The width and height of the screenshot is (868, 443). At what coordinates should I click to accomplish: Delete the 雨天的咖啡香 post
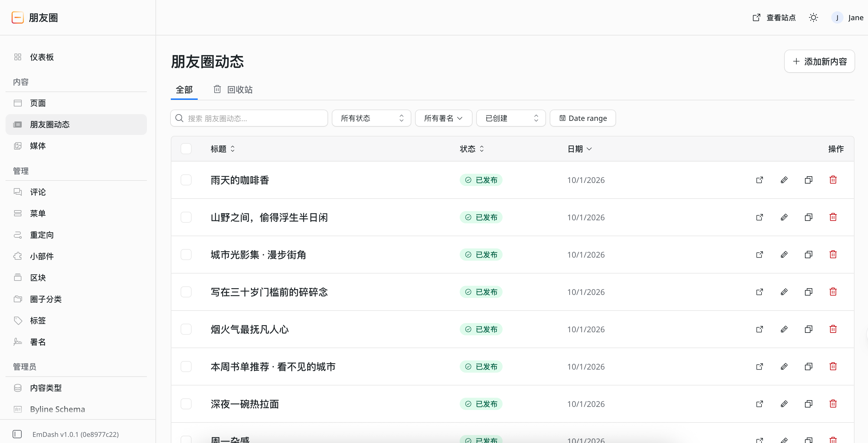(x=833, y=180)
